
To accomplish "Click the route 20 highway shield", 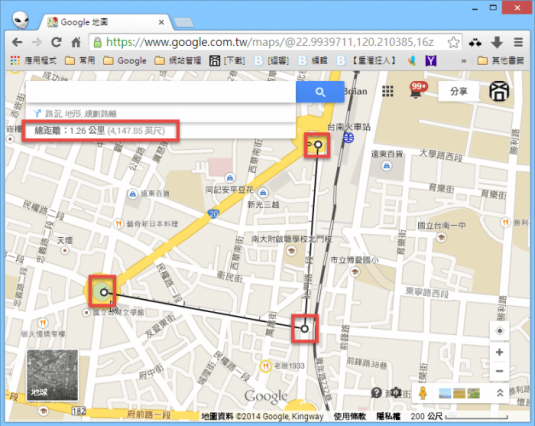I will pos(213,214).
